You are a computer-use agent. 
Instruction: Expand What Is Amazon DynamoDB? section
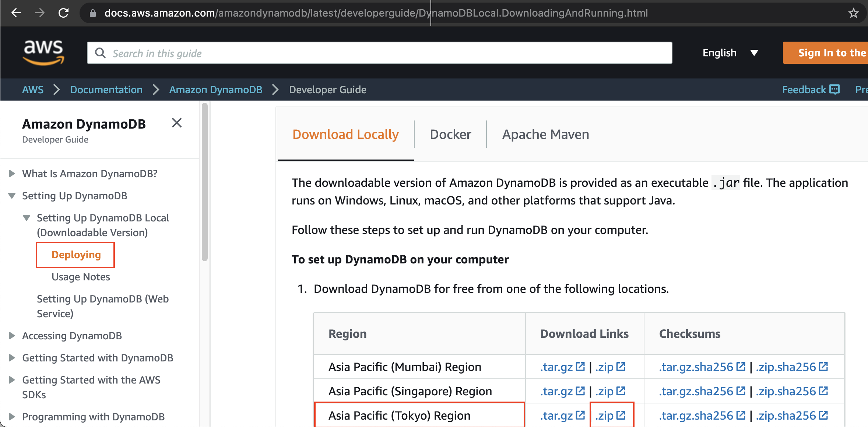pyautogui.click(x=12, y=174)
